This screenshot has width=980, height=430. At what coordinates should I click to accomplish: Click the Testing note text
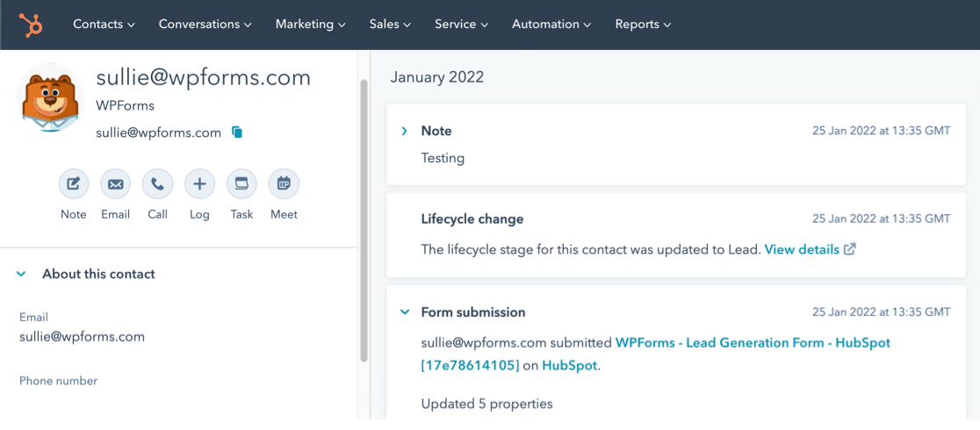pos(443,158)
